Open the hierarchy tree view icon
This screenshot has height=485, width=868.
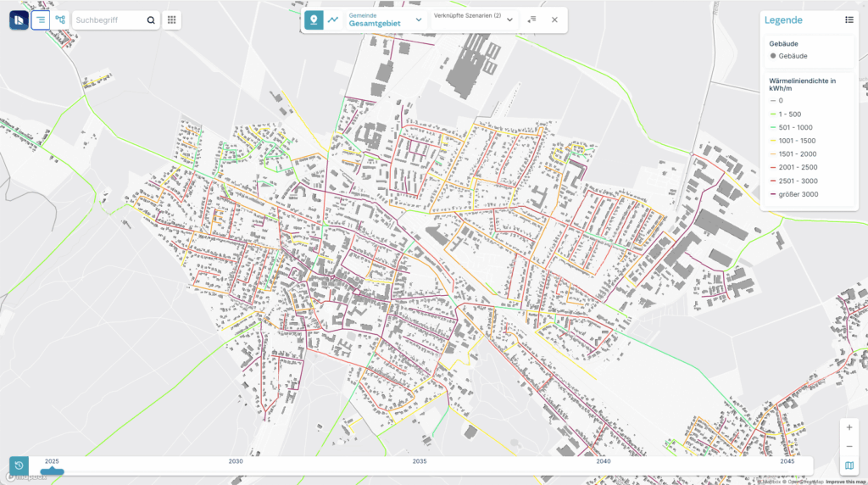[x=60, y=20]
